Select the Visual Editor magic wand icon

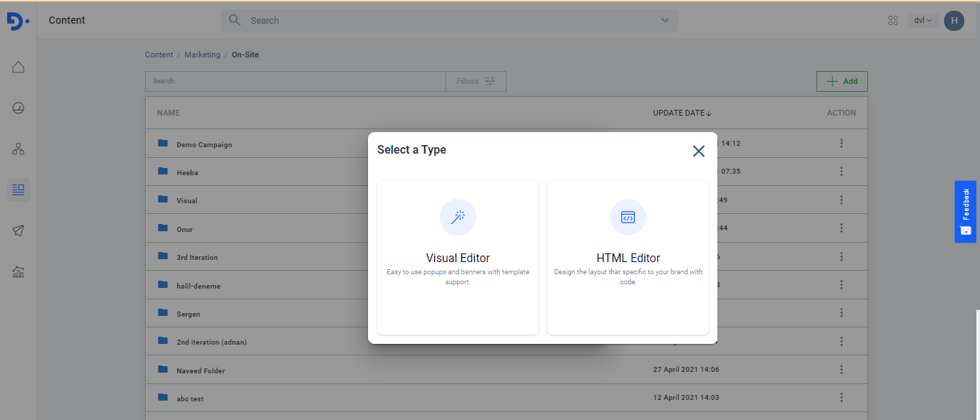(458, 217)
